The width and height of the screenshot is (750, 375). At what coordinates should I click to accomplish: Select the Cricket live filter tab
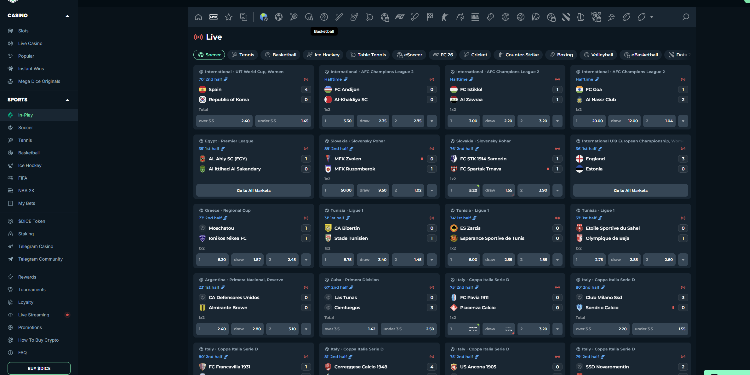[x=475, y=55]
